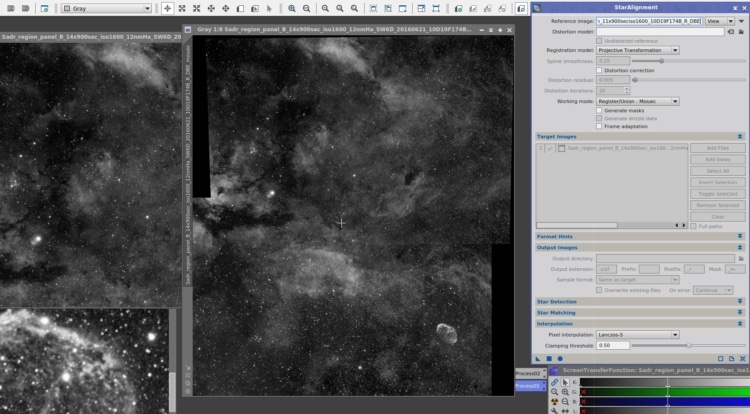Viewport: 750px width, 414px height.
Task: Click the Reference image input field
Action: [x=649, y=21]
